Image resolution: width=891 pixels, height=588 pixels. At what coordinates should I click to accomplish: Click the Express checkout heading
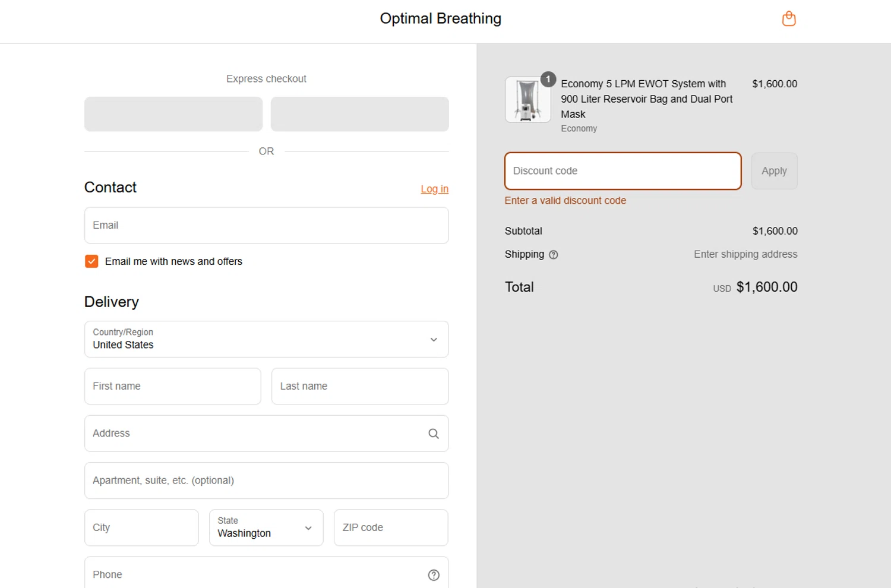point(266,79)
